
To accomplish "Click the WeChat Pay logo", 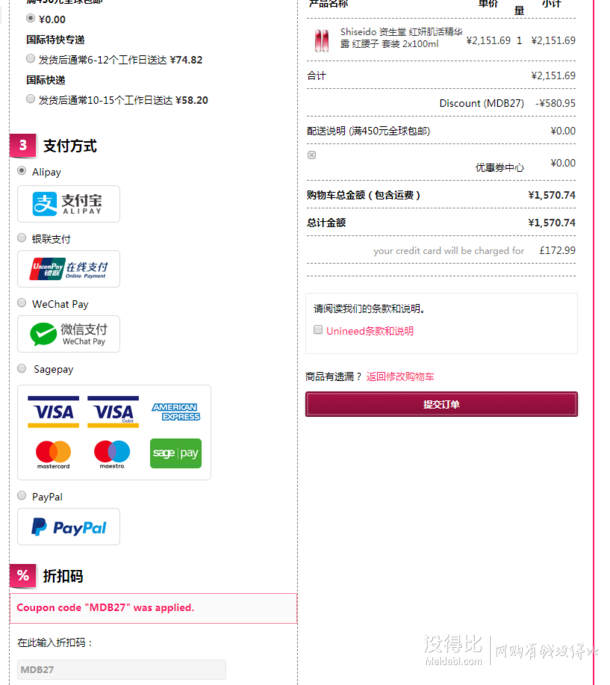I will [68, 334].
